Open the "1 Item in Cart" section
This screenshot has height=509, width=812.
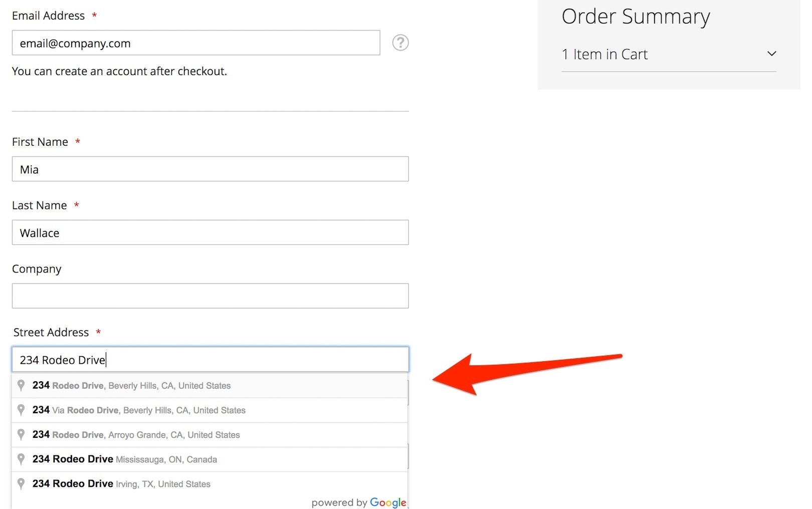[x=604, y=54]
